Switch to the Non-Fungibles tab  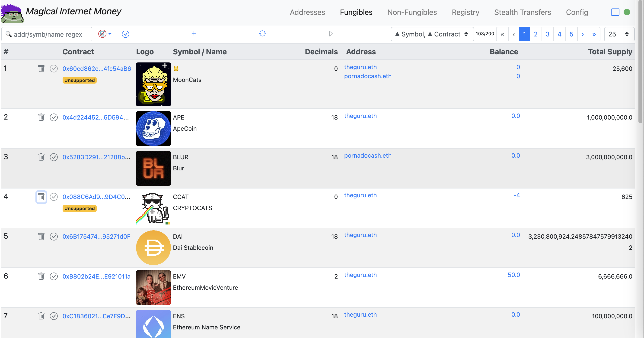pyautogui.click(x=412, y=12)
